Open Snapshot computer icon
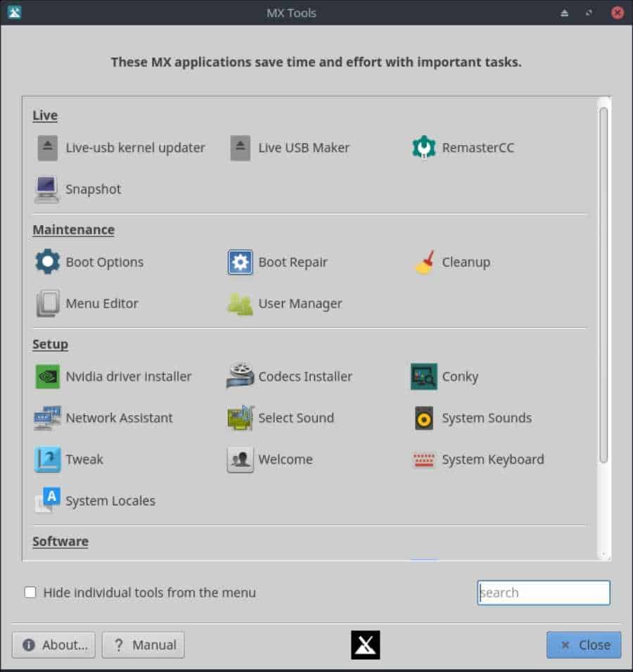Image resolution: width=633 pixels, height=672 pixels. [x=46, y=189]
